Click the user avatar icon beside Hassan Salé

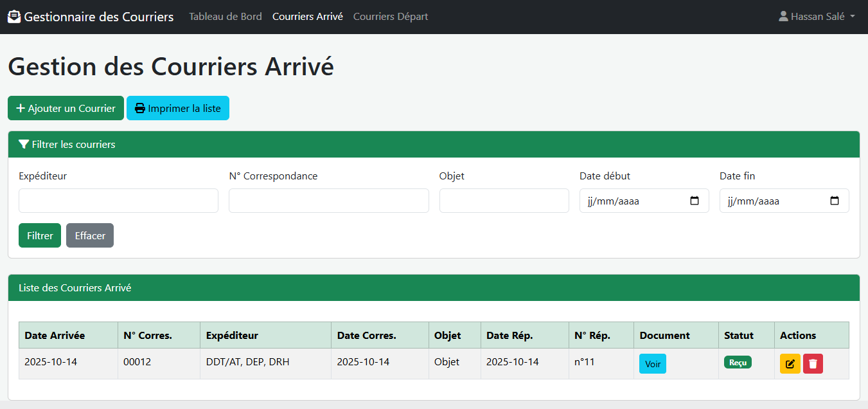(783, 17)
